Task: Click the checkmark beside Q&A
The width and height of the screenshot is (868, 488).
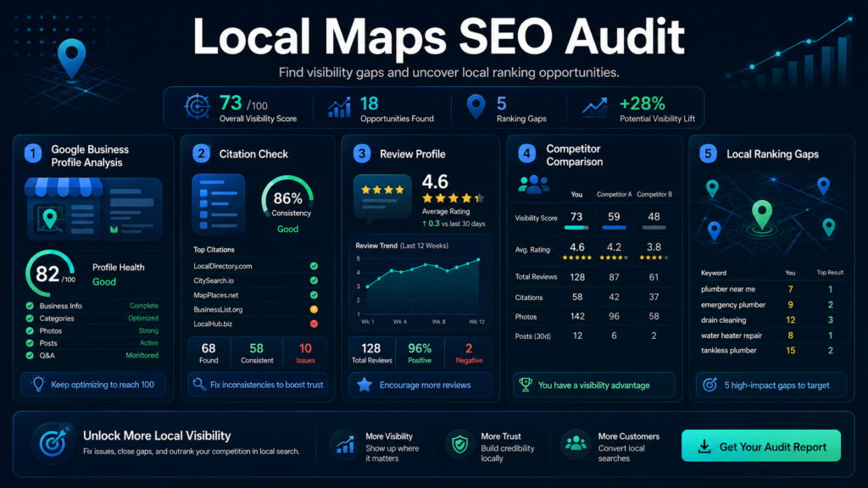Action: coord(30,355)
